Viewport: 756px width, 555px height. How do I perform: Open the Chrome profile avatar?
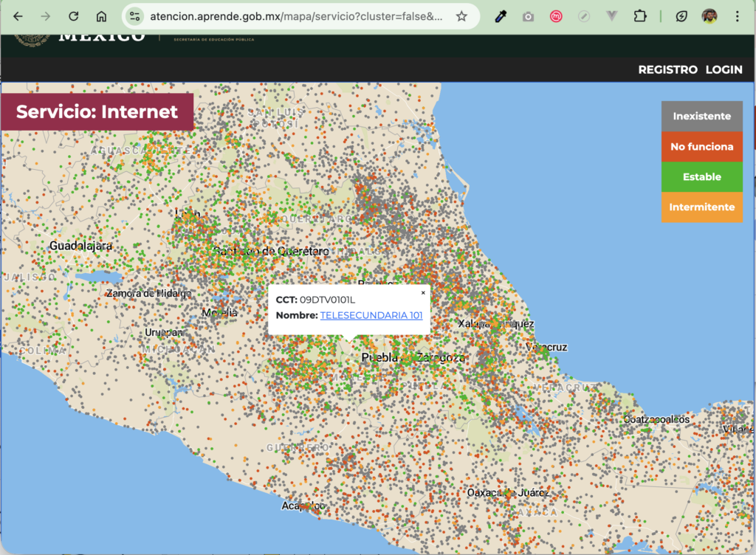click(x=709, y=16)
